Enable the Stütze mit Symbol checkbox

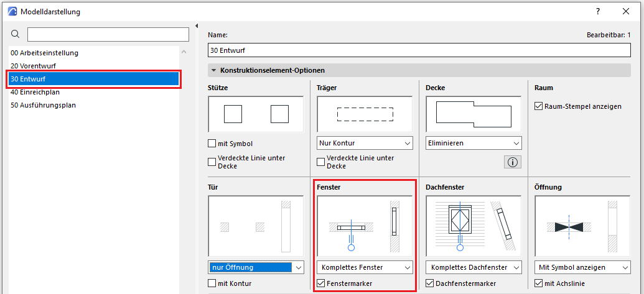212,144
